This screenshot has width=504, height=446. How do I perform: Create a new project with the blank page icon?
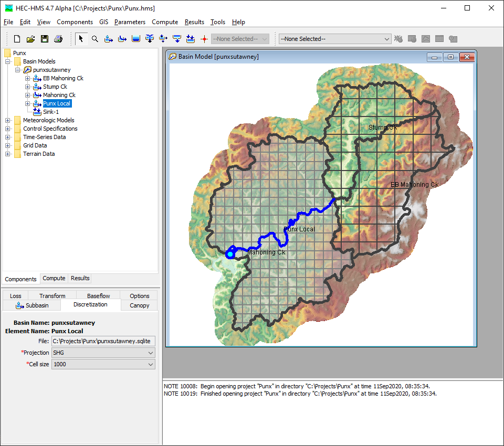[17, 39]
